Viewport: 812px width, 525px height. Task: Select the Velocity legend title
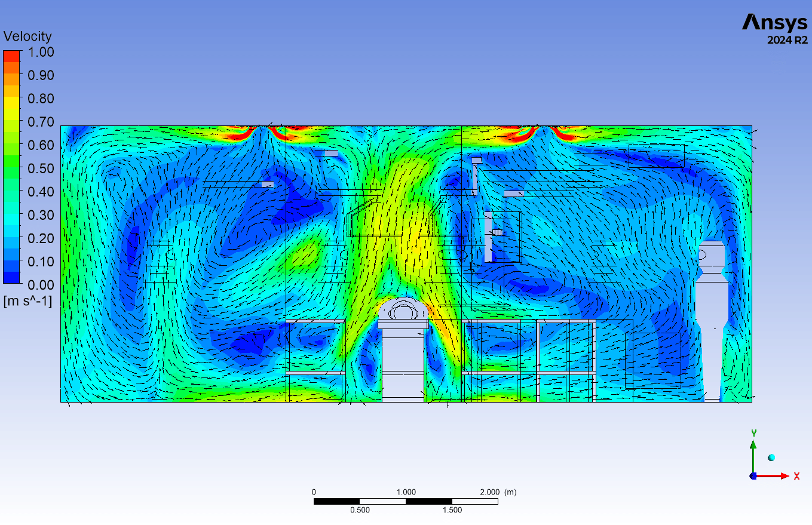[x=27, y=36]
